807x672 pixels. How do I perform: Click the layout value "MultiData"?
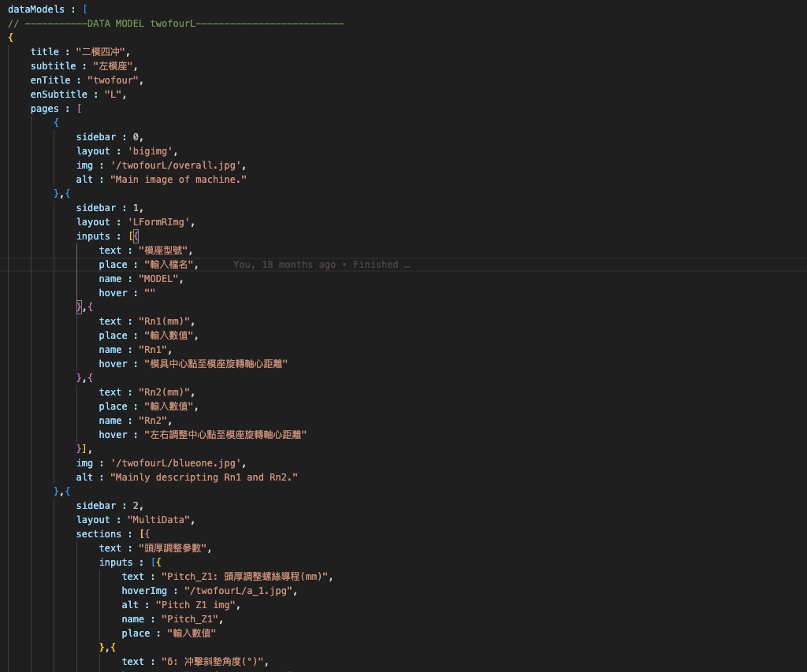pos(159,520)
